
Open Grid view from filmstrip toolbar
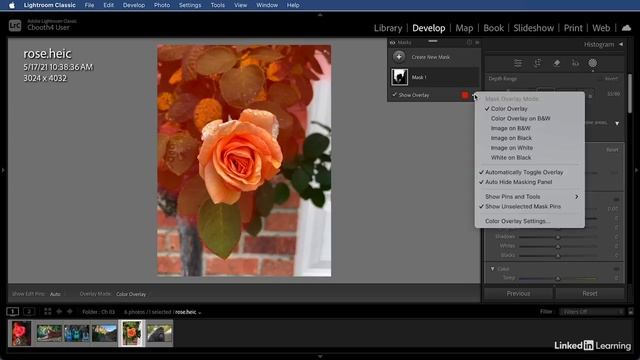48,311
